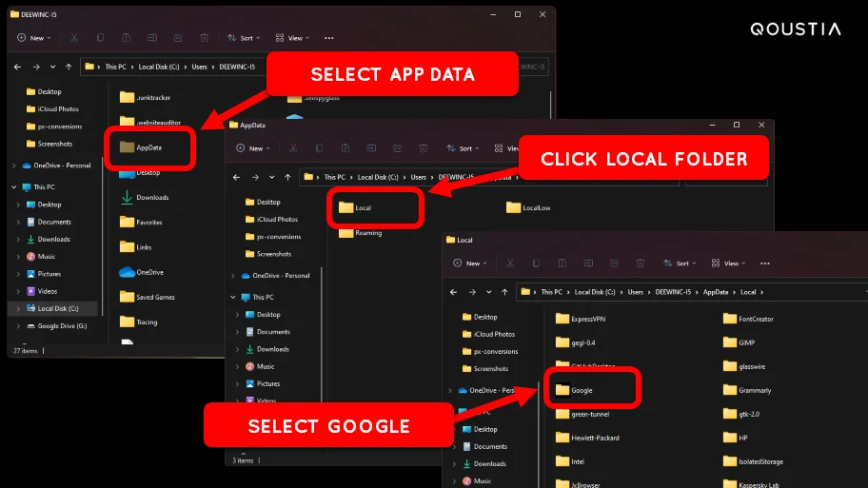Click the Users breadcrumb in the DEEWINC-I5 window address bar

(199, 67)
